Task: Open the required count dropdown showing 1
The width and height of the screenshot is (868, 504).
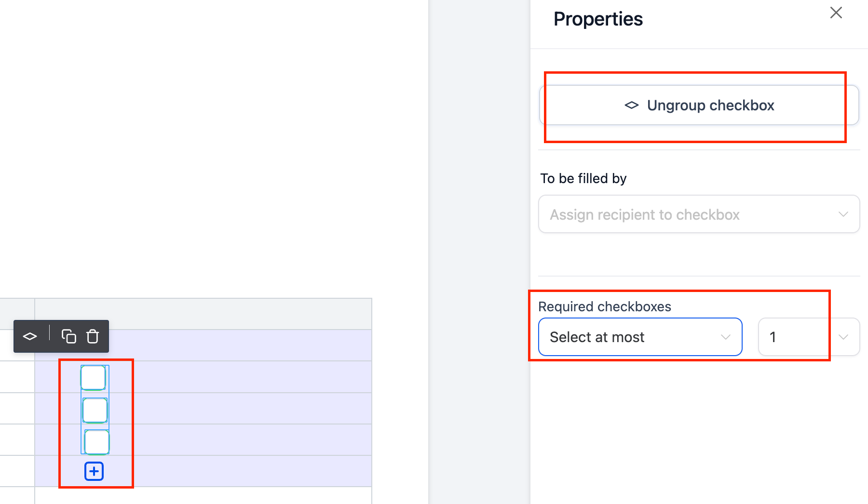Action: coord(809,337)
